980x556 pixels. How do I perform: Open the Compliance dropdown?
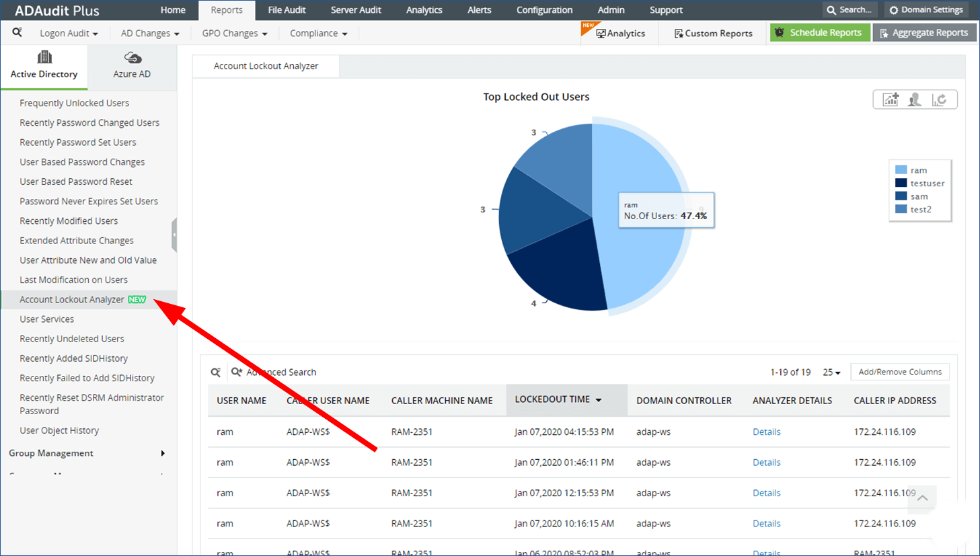(x=317, y=32)
